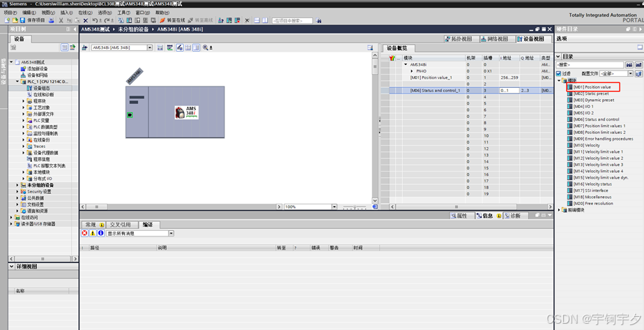
Task: Expand the 未分组的设备 node
Action: [x=17, y=185]
